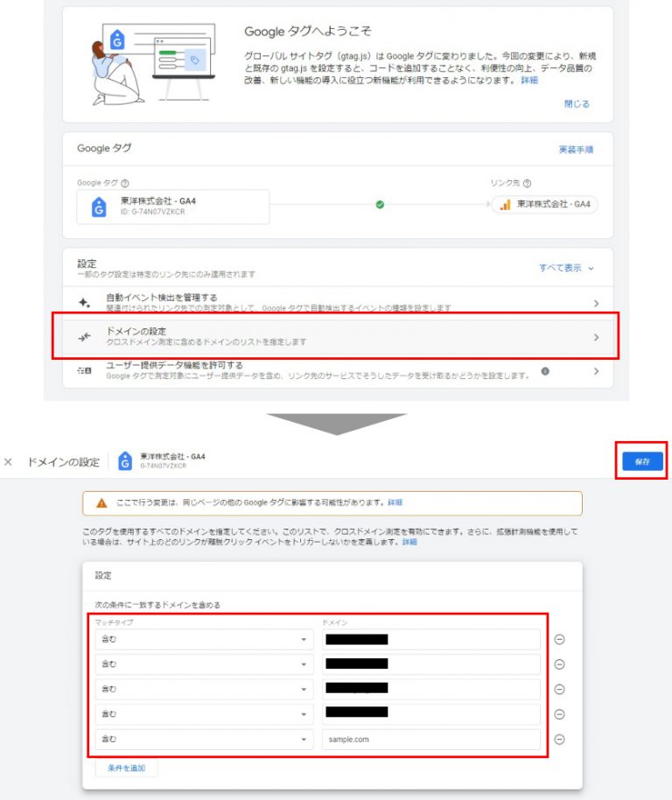672x800 pixels.
Task: Click the 保存 button
Action: click(x=642, y=461)
